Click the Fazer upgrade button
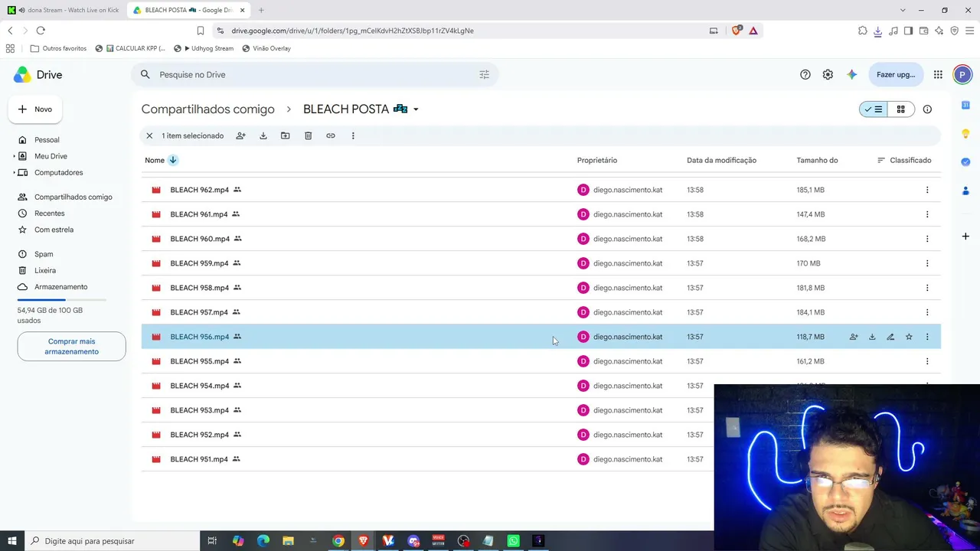 [x=895, y=74]
